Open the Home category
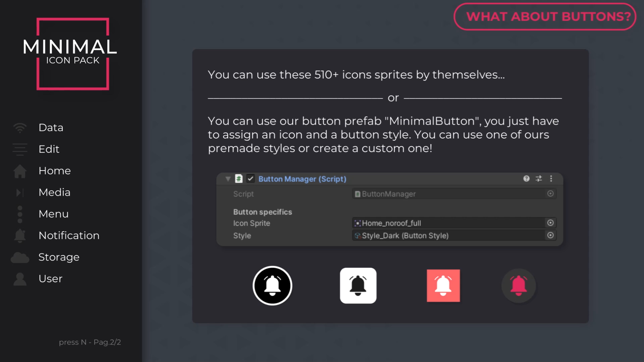Image resolution: width=644 pixels, height=362 pixels. (55, 171)
